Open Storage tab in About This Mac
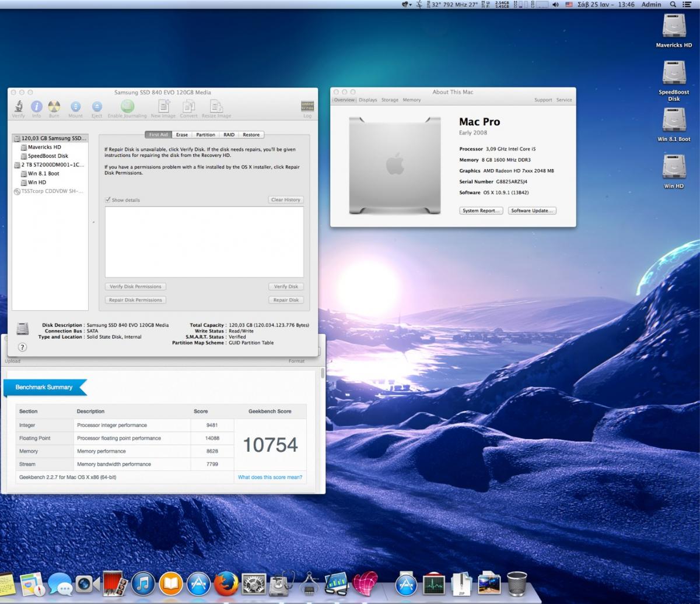 coord(390,100)
